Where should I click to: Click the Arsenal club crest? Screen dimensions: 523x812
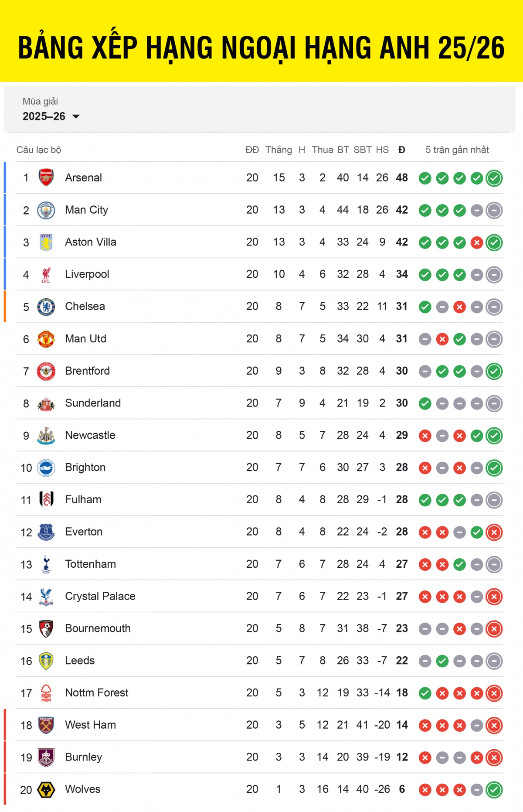[x=46, y=177]
